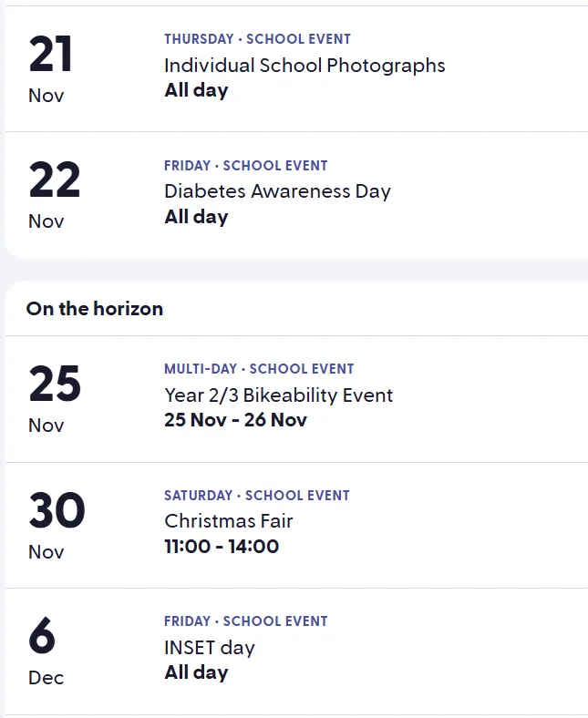Click the large date number 30
Viewport: 588px width, 718px height.
pyautogui.click(x=56, y=510)
